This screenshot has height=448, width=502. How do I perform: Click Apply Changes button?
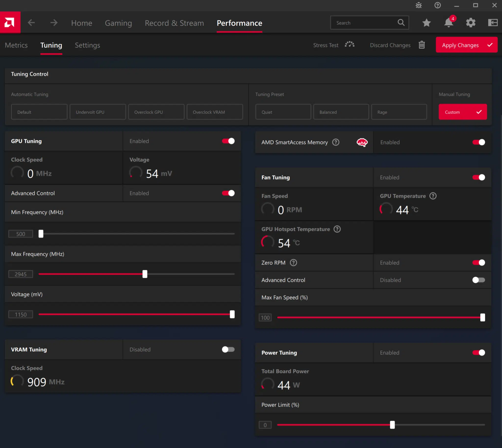[x=466, y=45]
